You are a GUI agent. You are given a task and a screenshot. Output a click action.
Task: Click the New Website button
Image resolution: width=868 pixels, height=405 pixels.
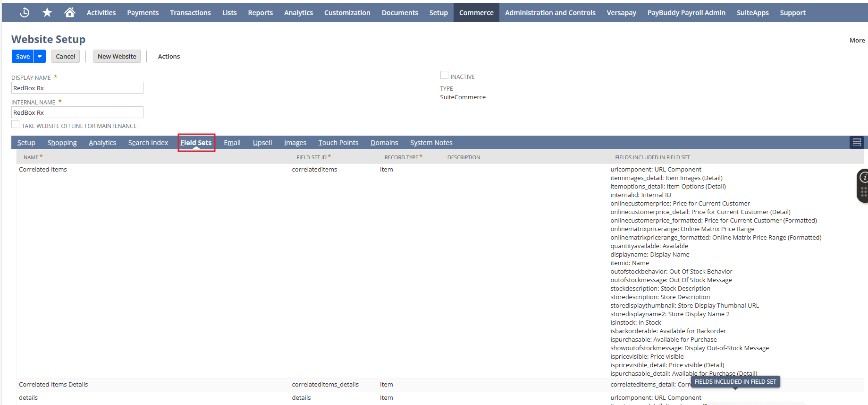(117, 56)
